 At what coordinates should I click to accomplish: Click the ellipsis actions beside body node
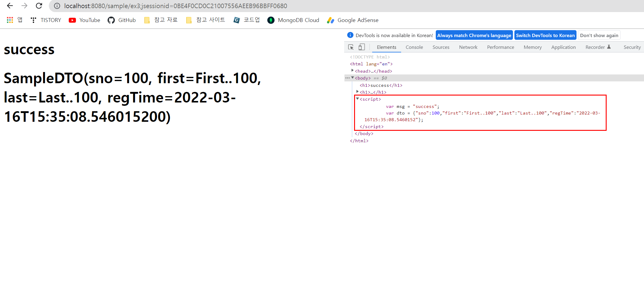click(x=347, y=78)
